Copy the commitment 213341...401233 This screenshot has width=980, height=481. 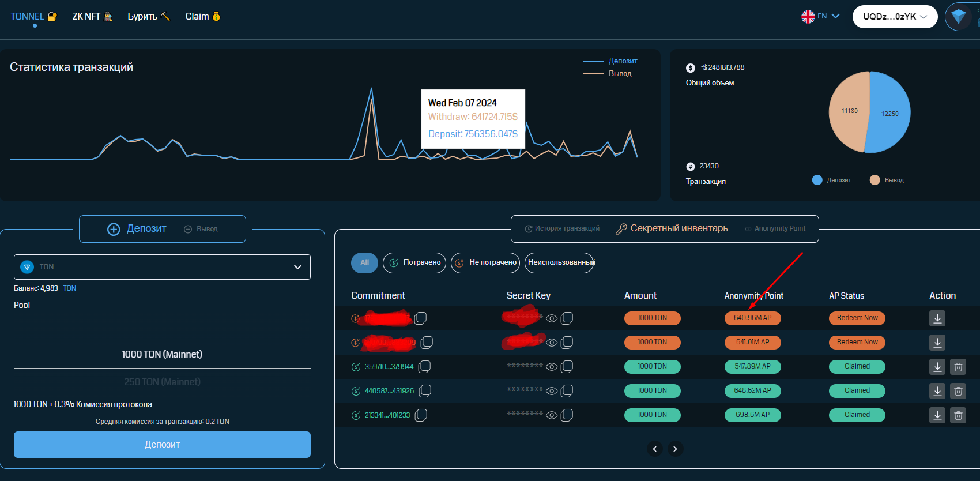pos(421,415)
